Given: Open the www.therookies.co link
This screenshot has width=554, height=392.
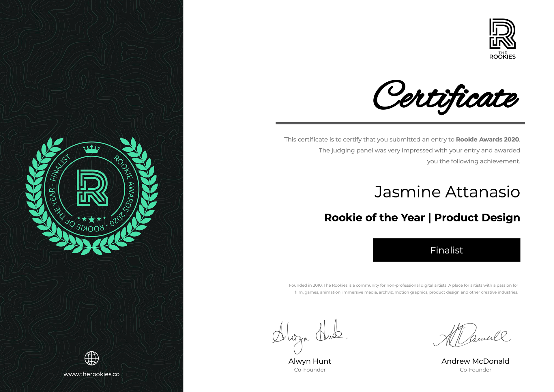Looking at the screenshot, I should pyautogui.click(x=91, y=374).
